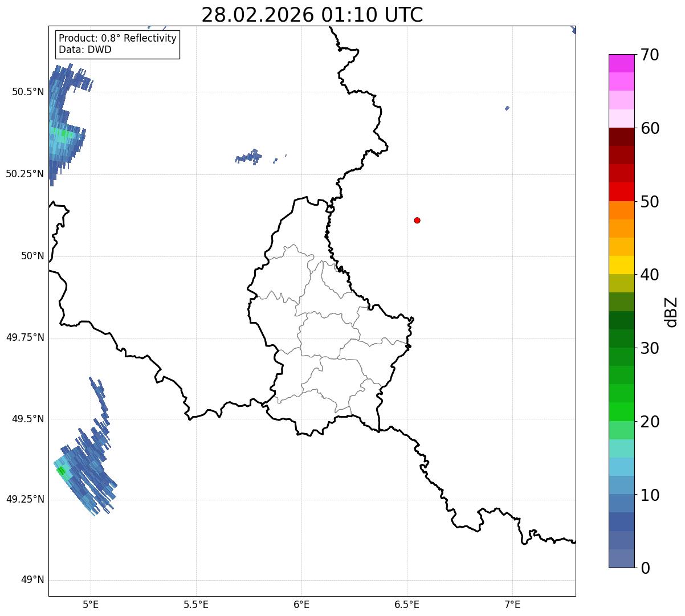Click the 'Data: DWD' text

[x=85, y=50]
